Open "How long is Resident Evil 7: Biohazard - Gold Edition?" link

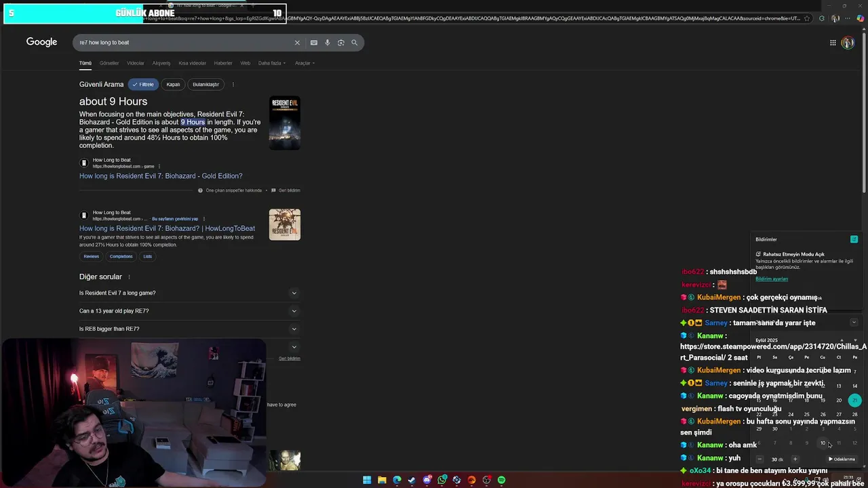(x=161, y=176)
